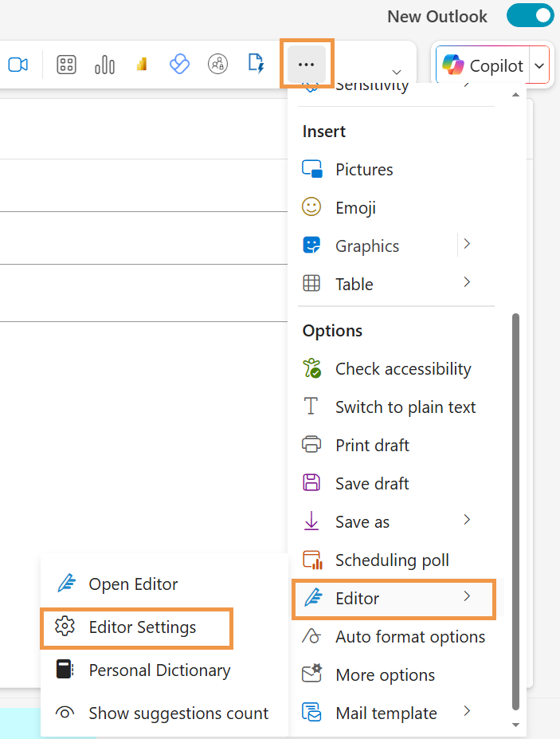Click the Editor Settings gear icon
This screenshot has width=560, height=739.
tap(65, 626)
